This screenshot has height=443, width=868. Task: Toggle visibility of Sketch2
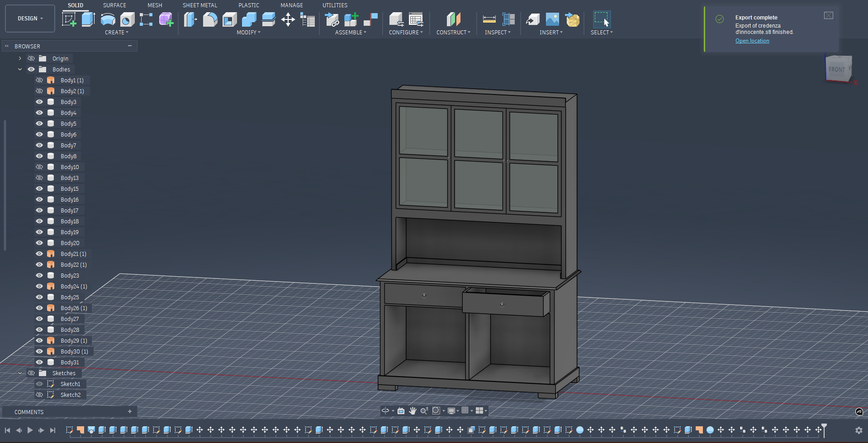(39, 395)
